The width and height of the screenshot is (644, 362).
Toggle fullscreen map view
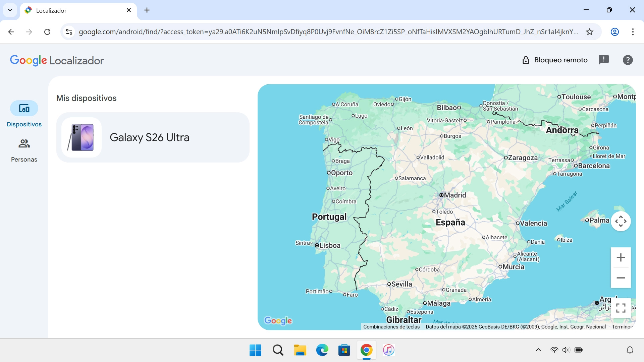[621, 308]
